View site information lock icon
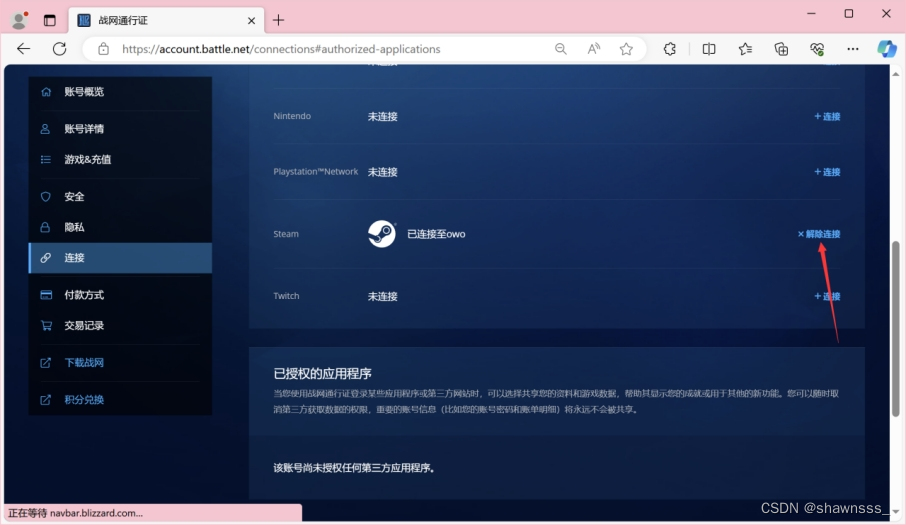The height and width of the screenshot is (525, 906). (x=103, y=49)
